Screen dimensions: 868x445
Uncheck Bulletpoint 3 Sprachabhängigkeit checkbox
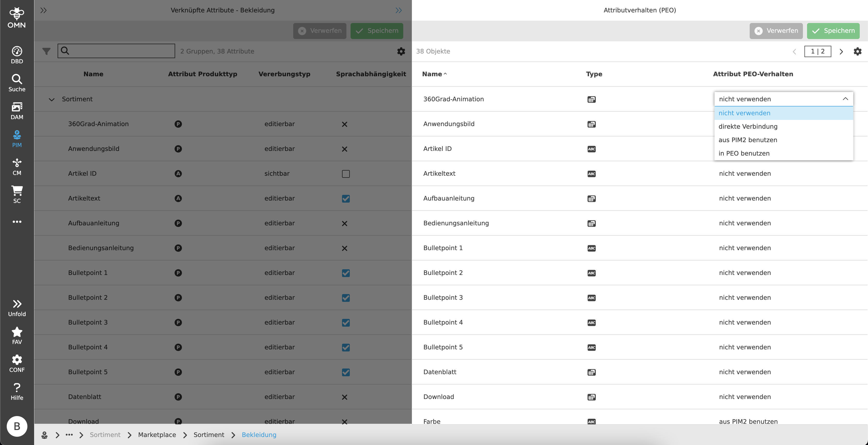[346, 323]
